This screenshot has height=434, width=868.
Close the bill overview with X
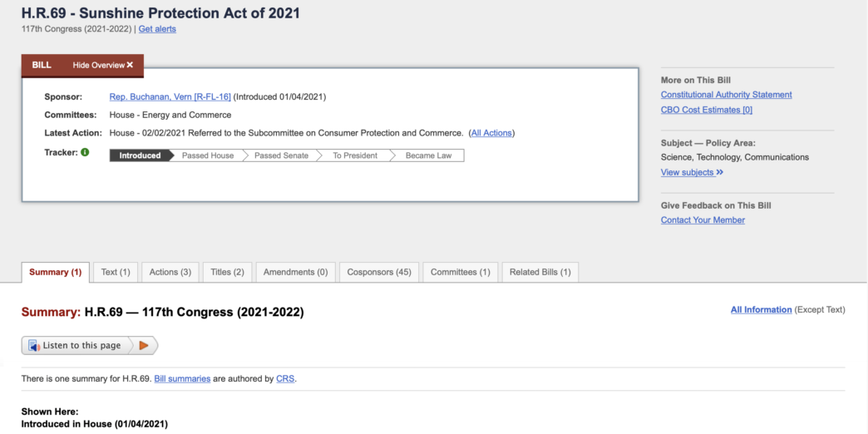point(130,65)
